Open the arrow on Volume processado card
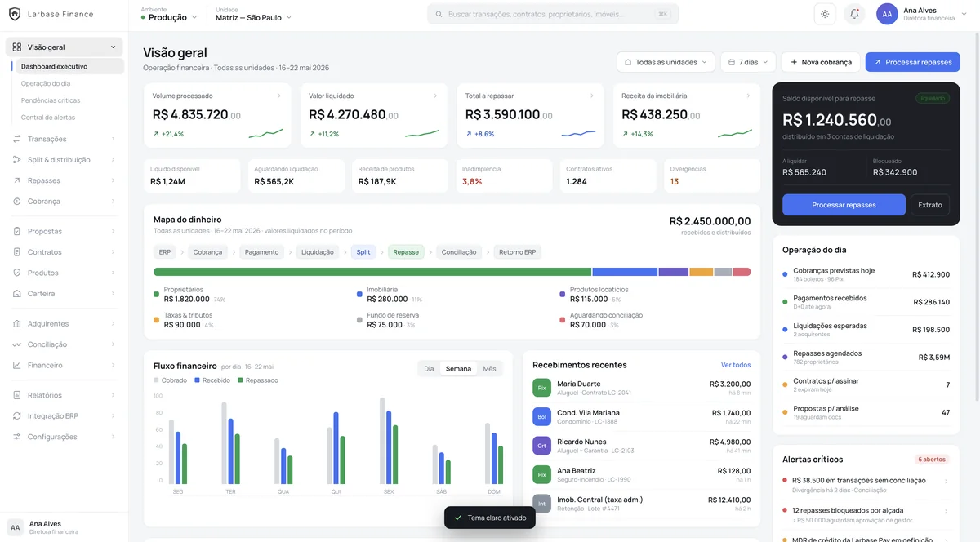 tap(279, 96)
